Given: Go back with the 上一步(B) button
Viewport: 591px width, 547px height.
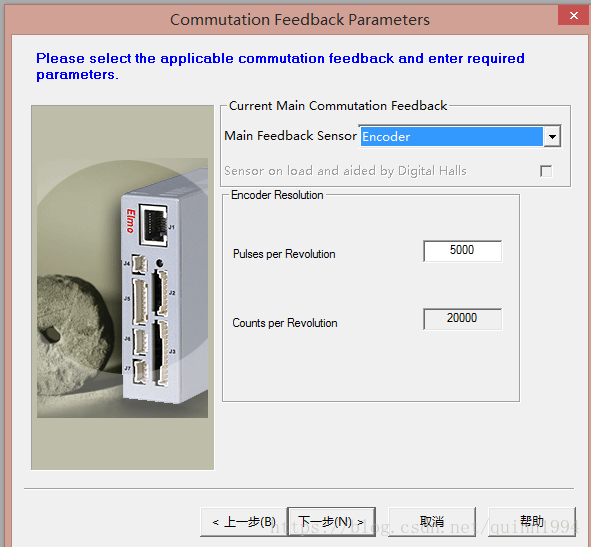Looking at the screenshot, I should click(x=244, y=522).
